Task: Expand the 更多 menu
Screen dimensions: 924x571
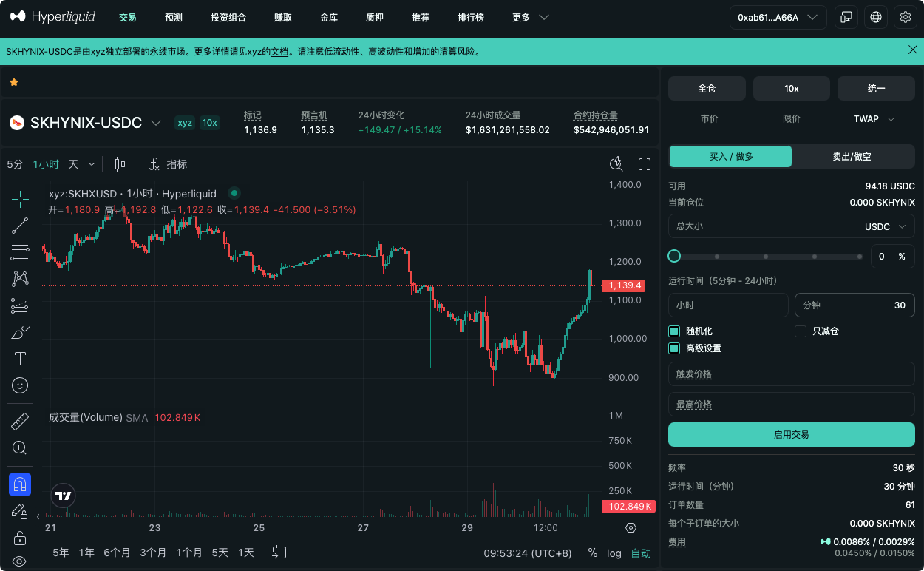Action: pos(531,17)
